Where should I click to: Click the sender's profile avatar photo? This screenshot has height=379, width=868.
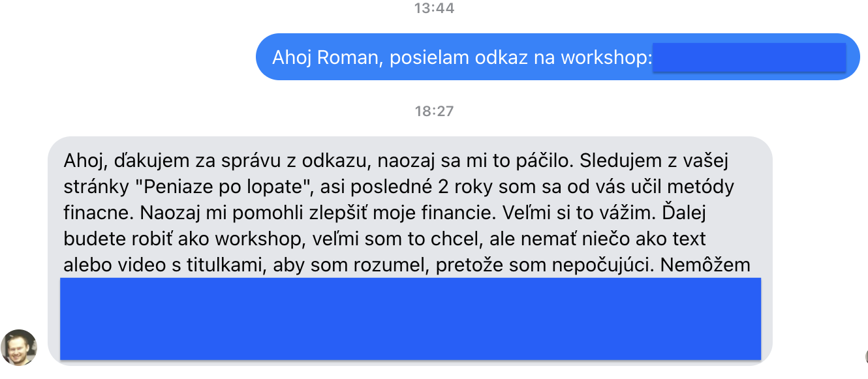19,347
